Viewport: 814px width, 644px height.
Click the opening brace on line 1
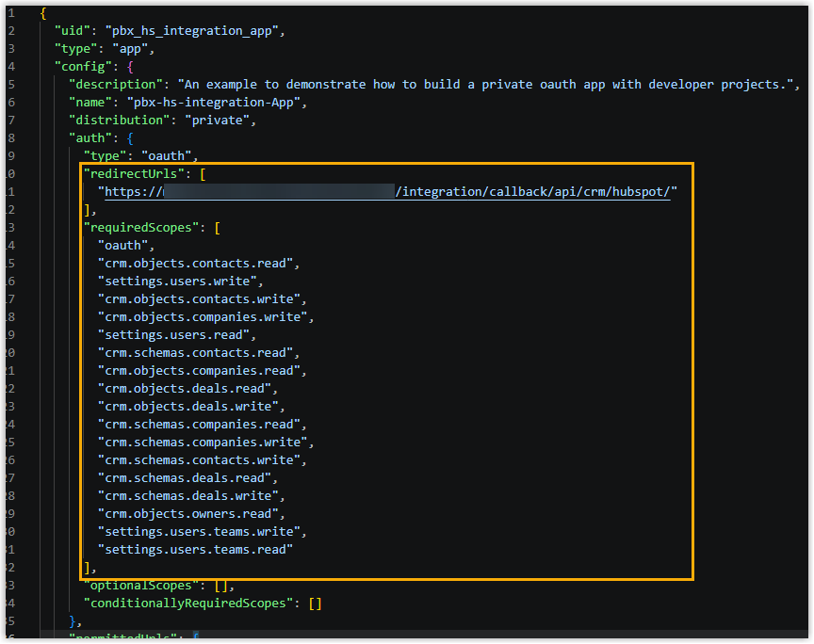43,13
